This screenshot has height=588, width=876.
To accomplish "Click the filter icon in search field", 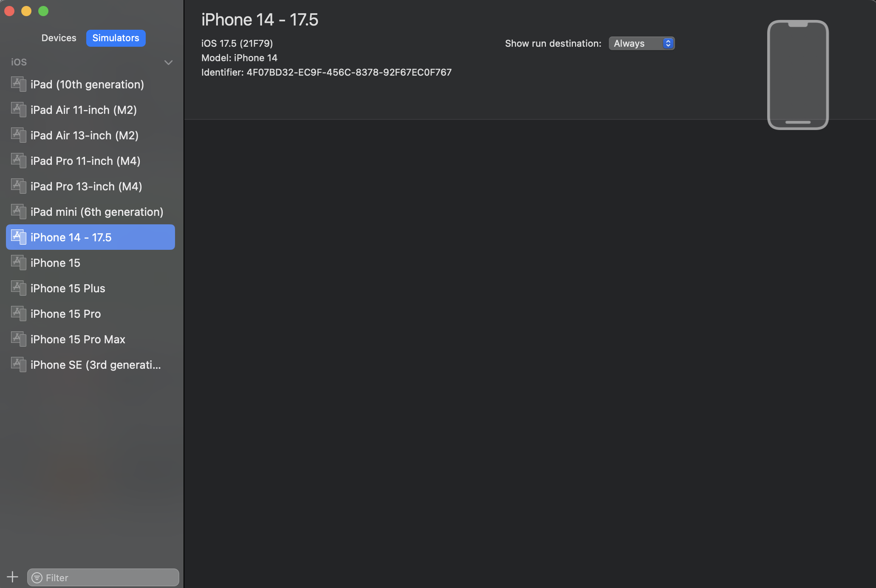I will (x=37, y=578).
